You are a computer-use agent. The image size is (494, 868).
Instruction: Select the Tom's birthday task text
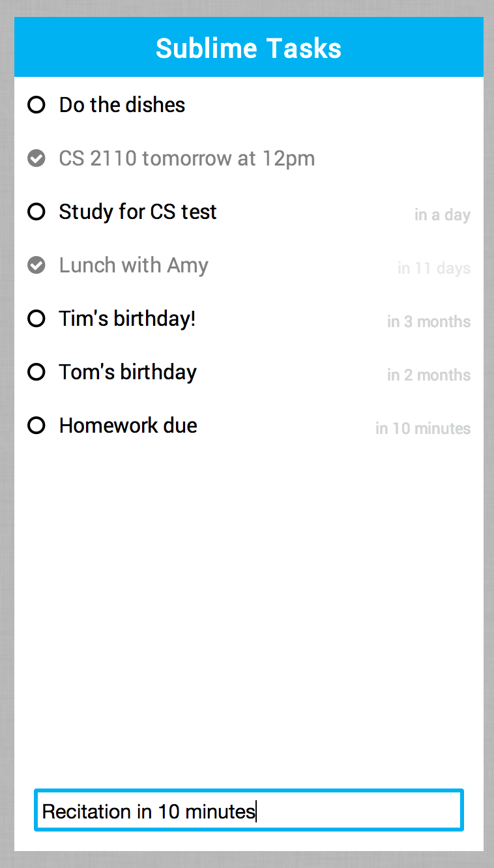click(x=128, y=372)
